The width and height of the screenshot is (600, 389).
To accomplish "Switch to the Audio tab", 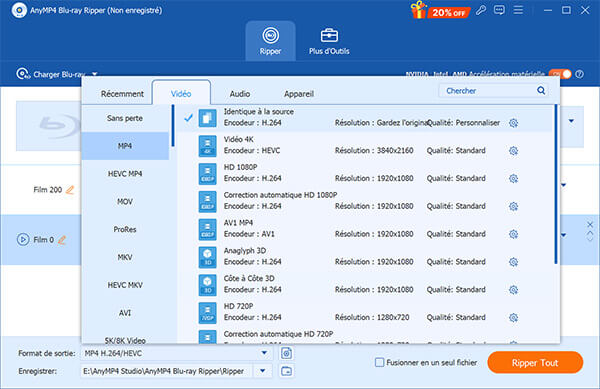I will tap(240, 94).
